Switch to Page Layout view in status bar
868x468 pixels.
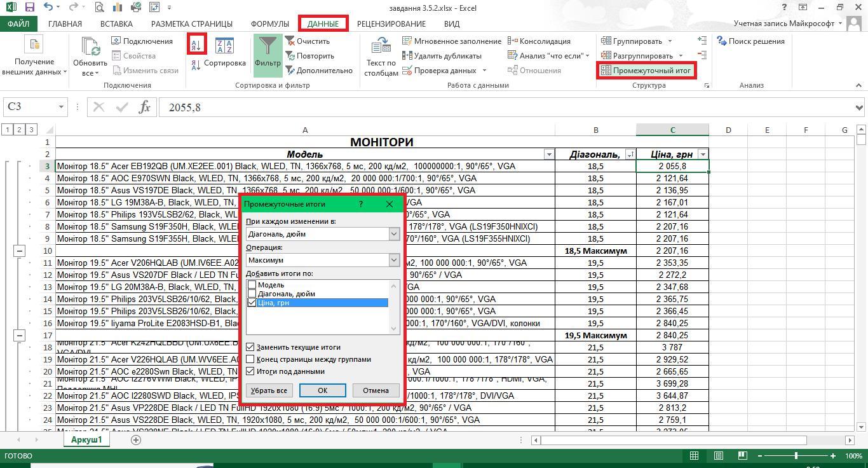pyautogui.click(x=719, y=456)
